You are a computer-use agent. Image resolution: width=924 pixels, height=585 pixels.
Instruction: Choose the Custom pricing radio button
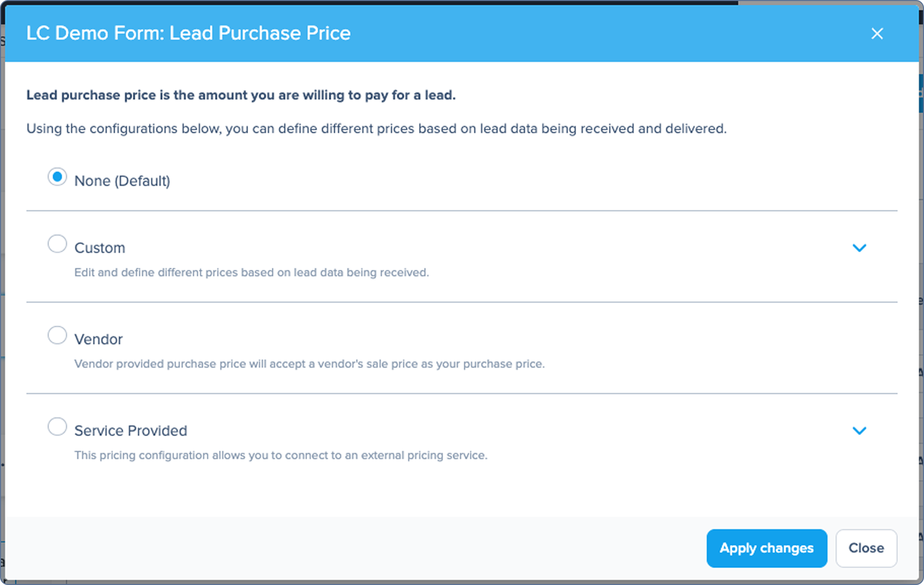click(57, 244)
